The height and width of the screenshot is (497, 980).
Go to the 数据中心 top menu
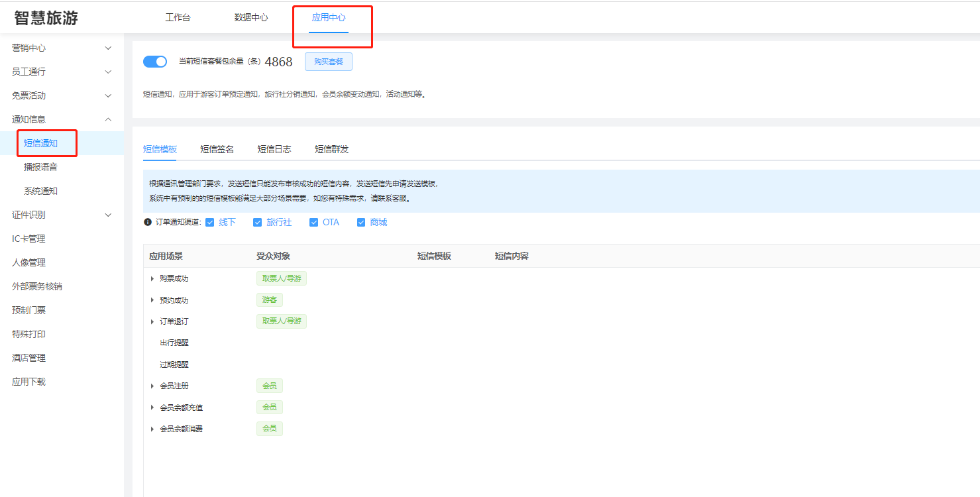point(251,18)
